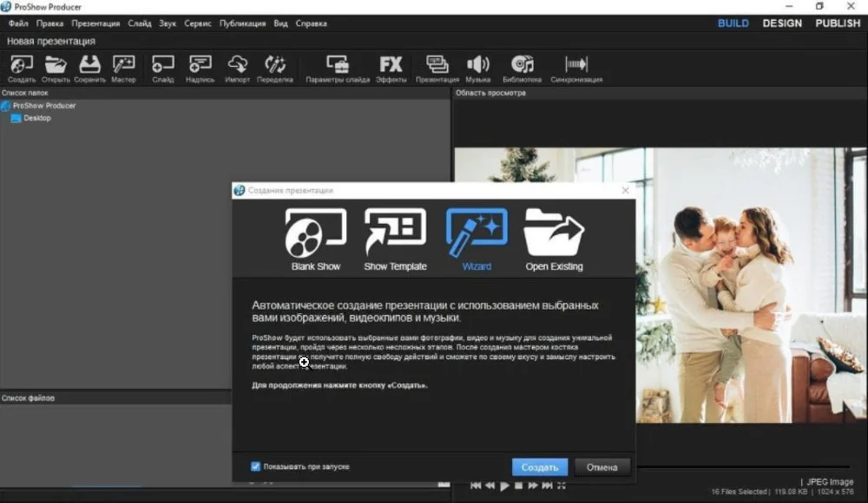Select ProShow Producer root tree node

[43, 106]
